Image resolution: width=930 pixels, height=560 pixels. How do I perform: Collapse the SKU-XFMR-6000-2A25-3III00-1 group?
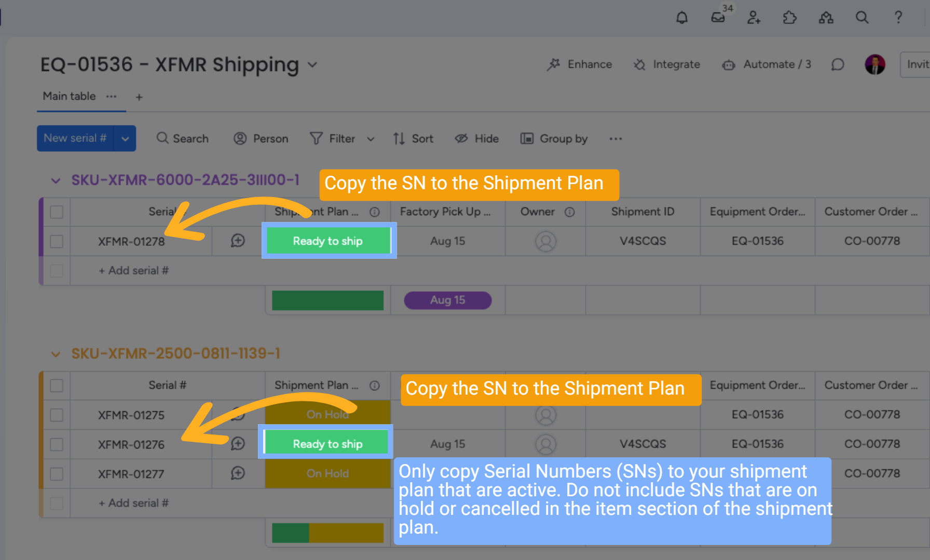click(56, 180)
